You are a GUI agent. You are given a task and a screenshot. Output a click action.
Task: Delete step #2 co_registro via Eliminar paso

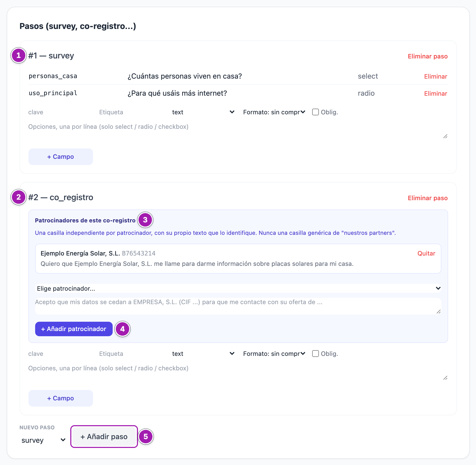click(427, 198)
